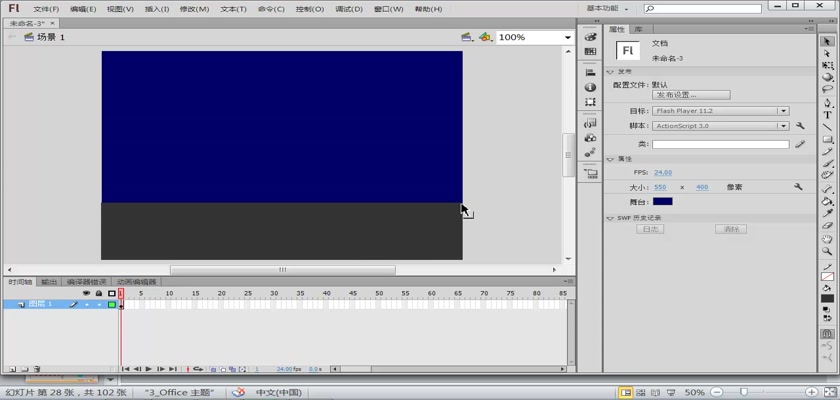Screen dimensions: 840x400
Task: Open the 目标 Flash Player 11.2 dropdown
Action: (x=720, y=111)
